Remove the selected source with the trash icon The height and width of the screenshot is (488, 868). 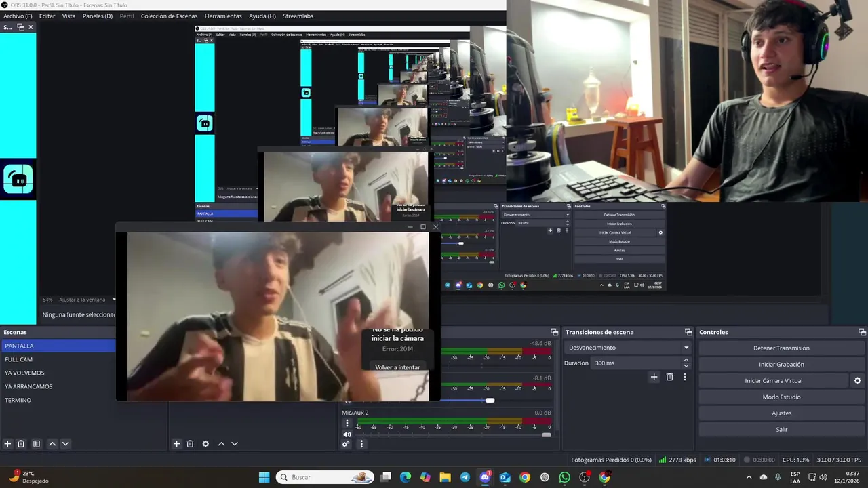pyautogui.click(x=190, y=444)
